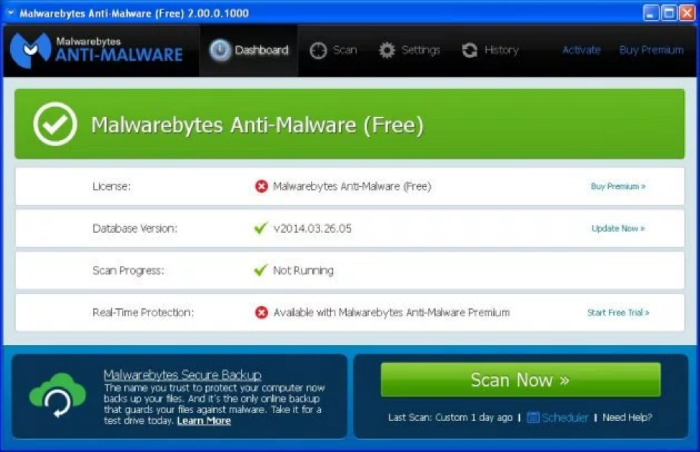This screenshot has width=700, height=452.
Task: Click the Malwarebytes logo icon in header
Action: pos(30,50)
